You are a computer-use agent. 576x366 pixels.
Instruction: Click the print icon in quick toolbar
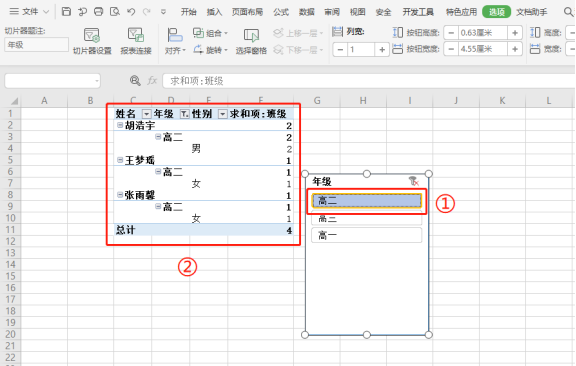point(98,12)
